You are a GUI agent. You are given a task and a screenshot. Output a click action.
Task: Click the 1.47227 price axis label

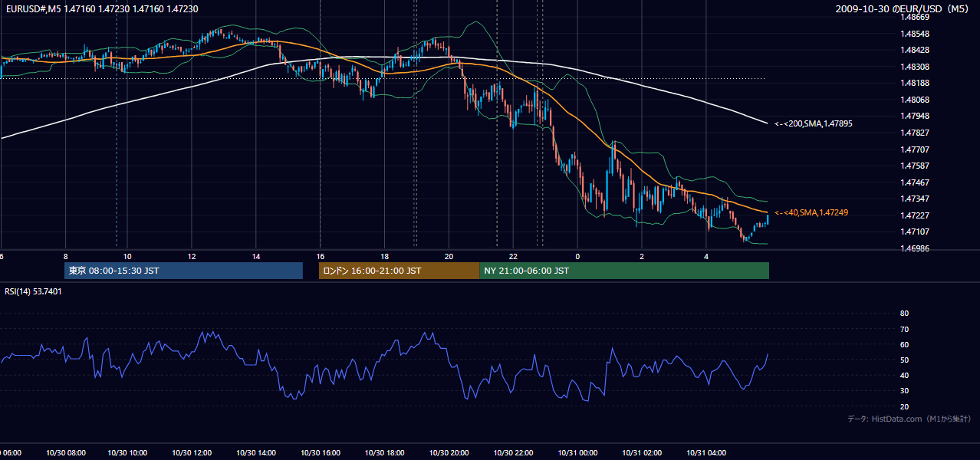pyautogui.click(x=914, y=215)
